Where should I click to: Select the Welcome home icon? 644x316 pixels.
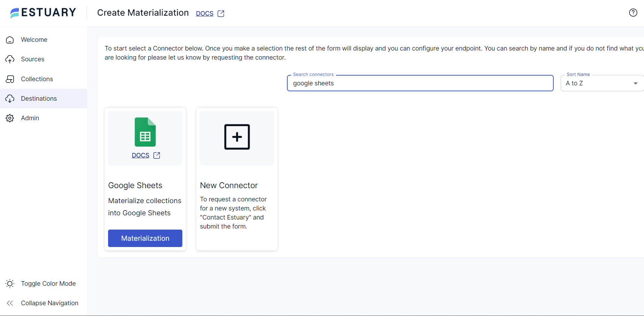click(x=10, y=39)
